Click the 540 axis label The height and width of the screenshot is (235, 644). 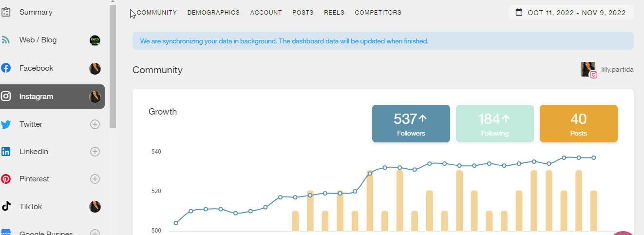coord(156,152)
